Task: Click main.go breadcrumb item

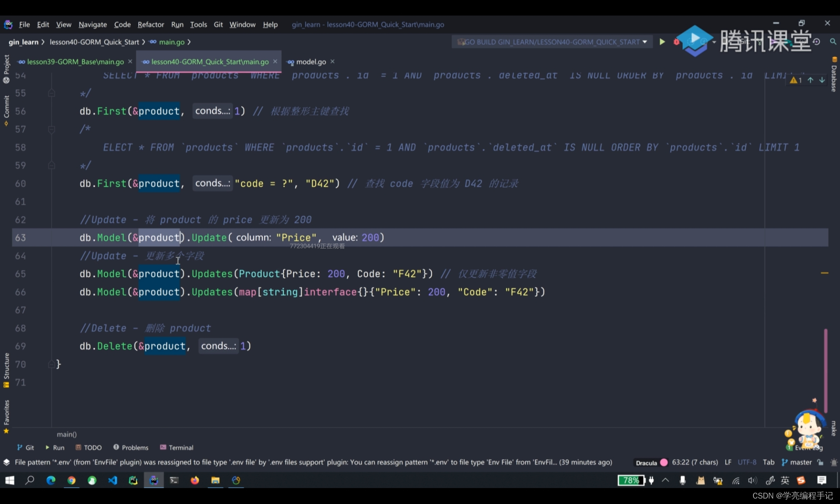Action: 167,42
